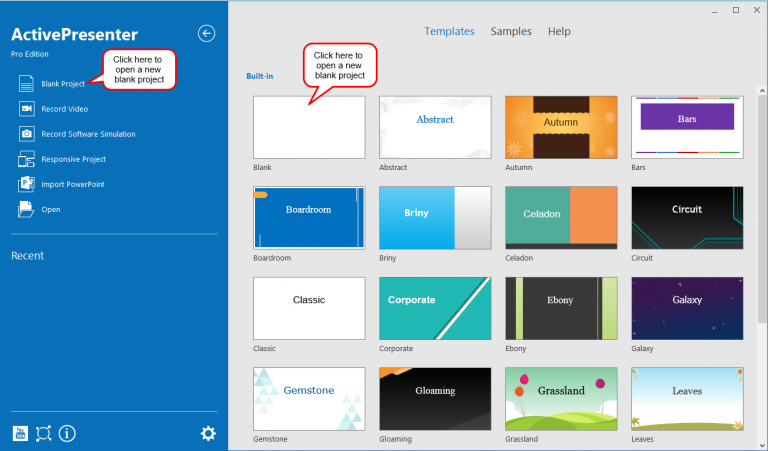Viewport: 768px width, 451px height.
Task: Choose the Gloaming template thumbnail
Action: (435, 399)
